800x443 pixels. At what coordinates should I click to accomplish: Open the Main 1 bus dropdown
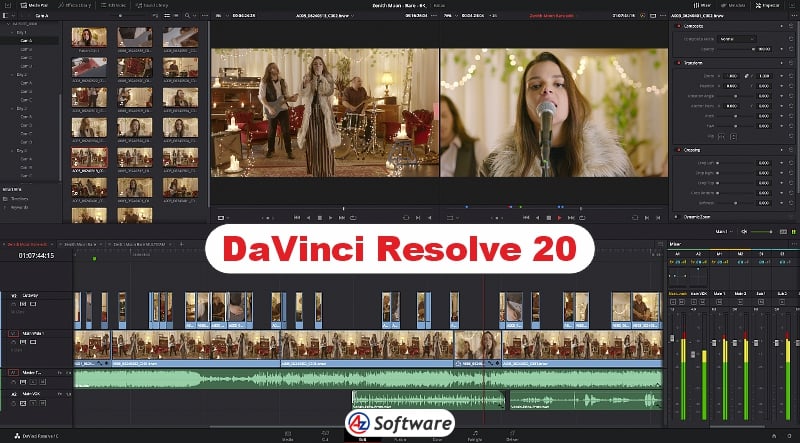[x=724, y=232]
